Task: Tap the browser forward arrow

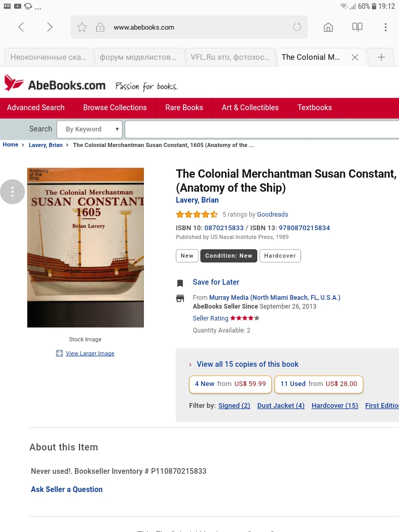Action: click(x=50, y=27)
